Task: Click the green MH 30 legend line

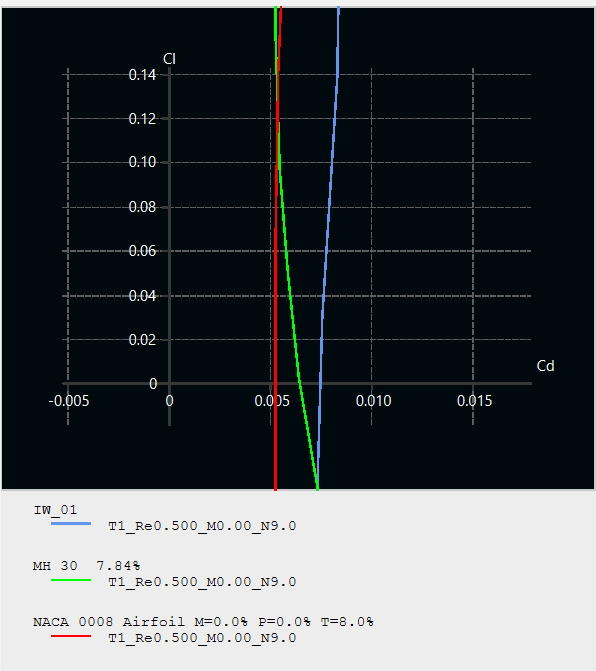Action: click(71, 580)
